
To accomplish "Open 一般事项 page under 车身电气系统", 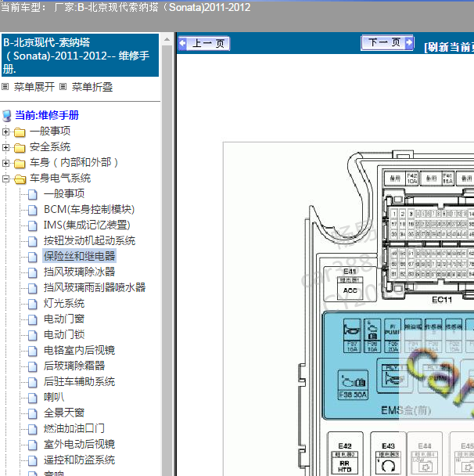I will click(64, 193).
